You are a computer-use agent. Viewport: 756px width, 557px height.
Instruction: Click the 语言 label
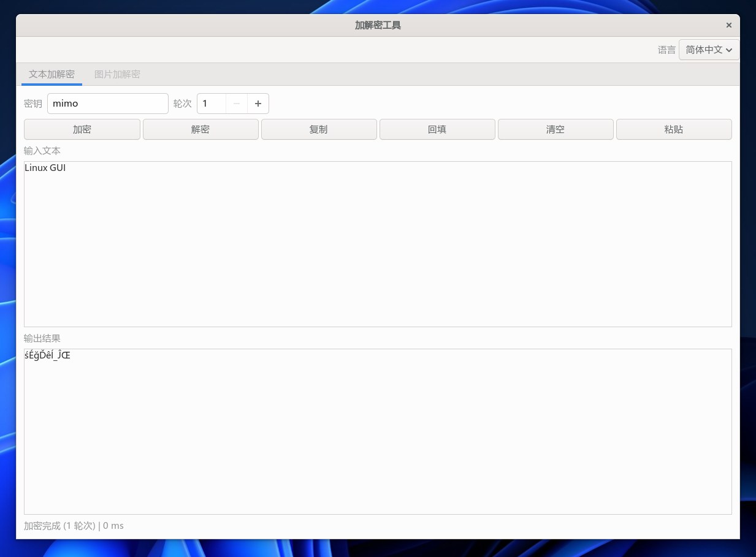point(667,50)
